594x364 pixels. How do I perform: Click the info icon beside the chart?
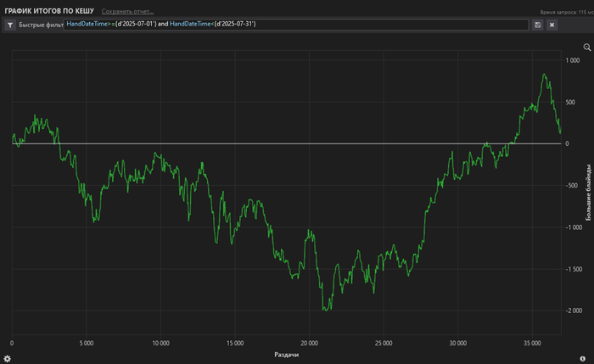tap(583, 359)
